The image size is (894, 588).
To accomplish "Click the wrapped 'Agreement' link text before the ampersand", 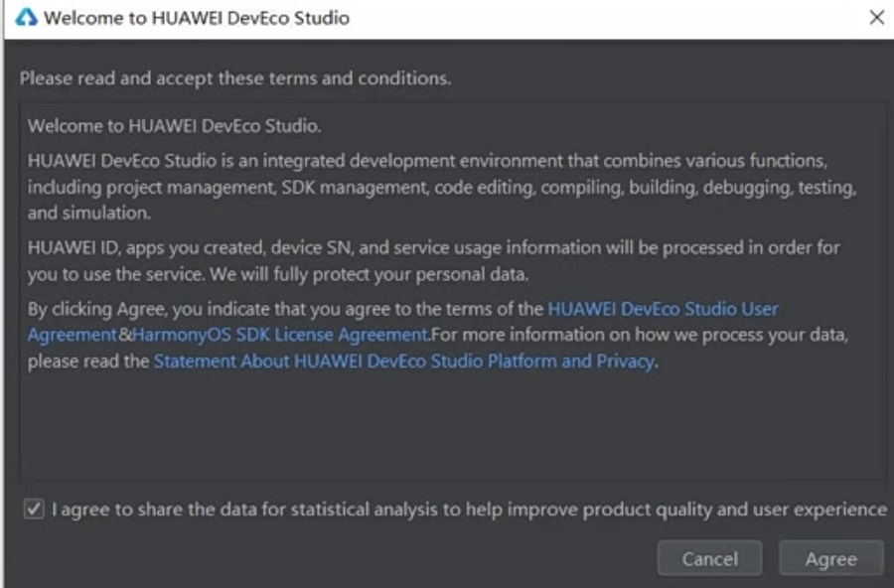I will click(x=73, y=334).
